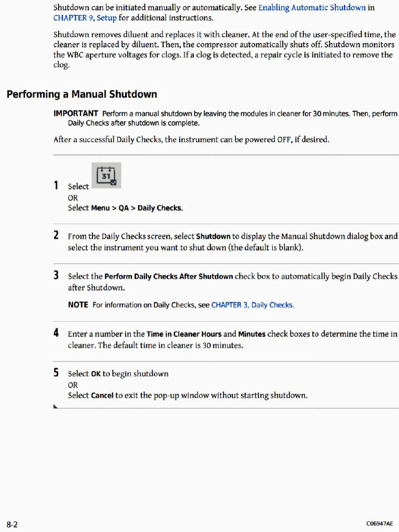Click the bold NOTE label in step 3
Viewport: 399px width, 532px height.
pyautogui.click(x=78, y=304)
